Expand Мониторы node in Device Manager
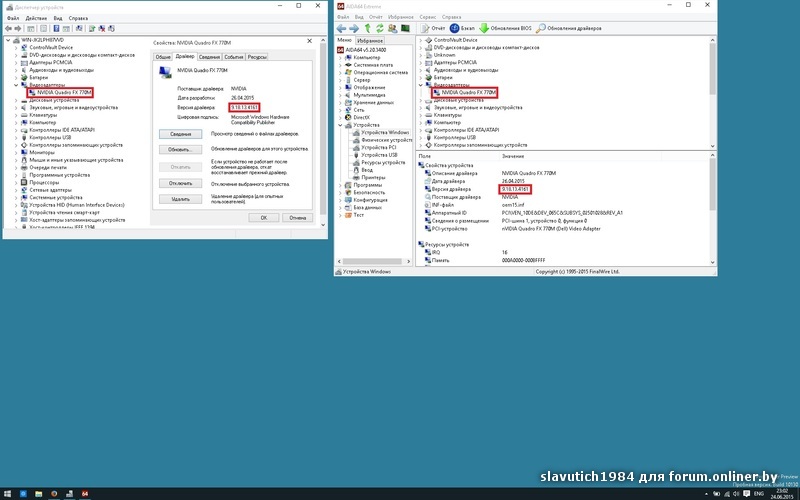The image size is (800, 500). 16,153
